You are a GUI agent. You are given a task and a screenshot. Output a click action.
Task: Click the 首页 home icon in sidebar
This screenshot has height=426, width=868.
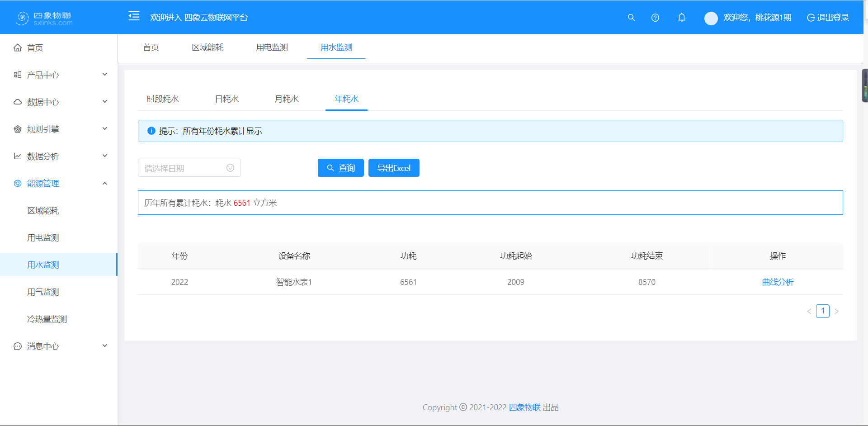click(x=18, y=48)
